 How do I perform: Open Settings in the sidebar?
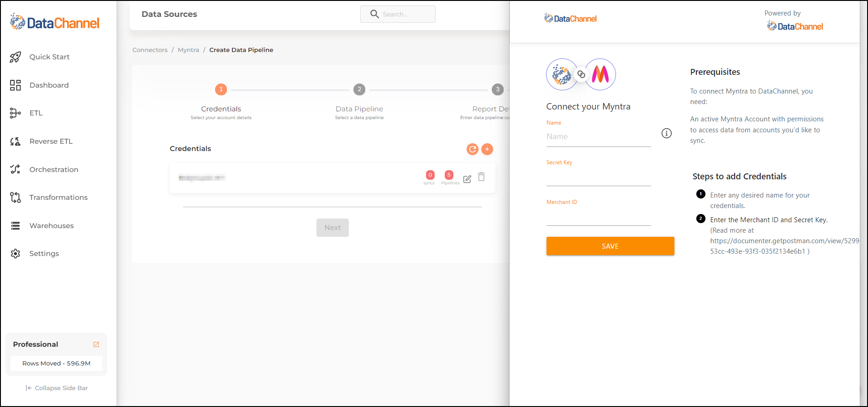44,254
